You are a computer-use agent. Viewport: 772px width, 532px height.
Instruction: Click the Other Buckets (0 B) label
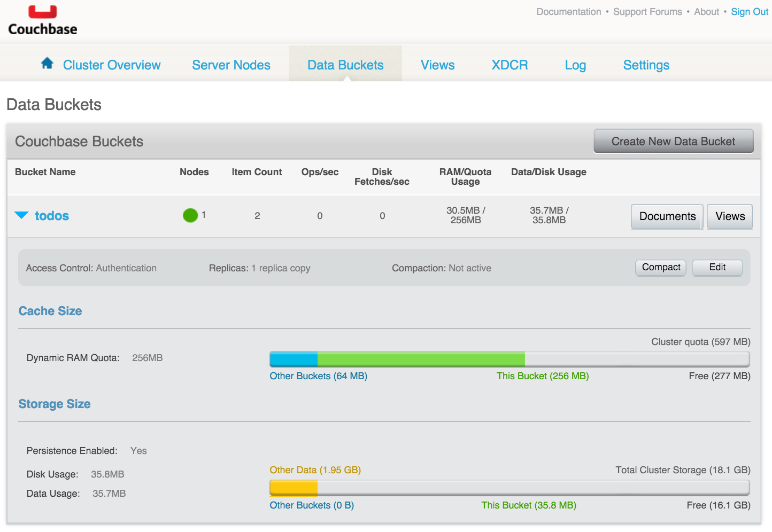coord(312,505)
